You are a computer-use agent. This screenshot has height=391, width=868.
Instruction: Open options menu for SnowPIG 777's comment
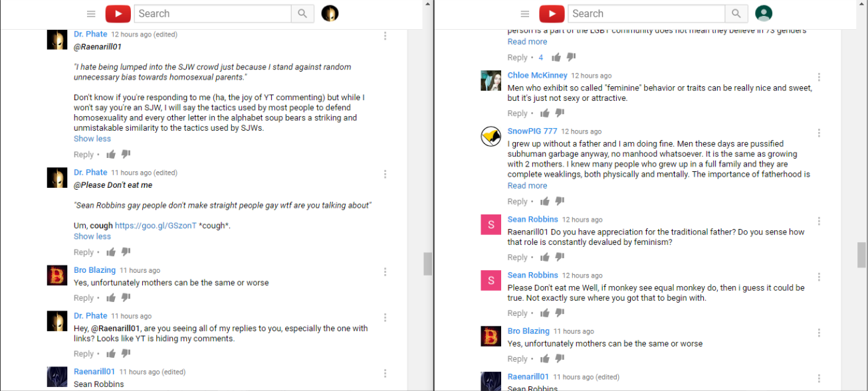pos(819,133)
